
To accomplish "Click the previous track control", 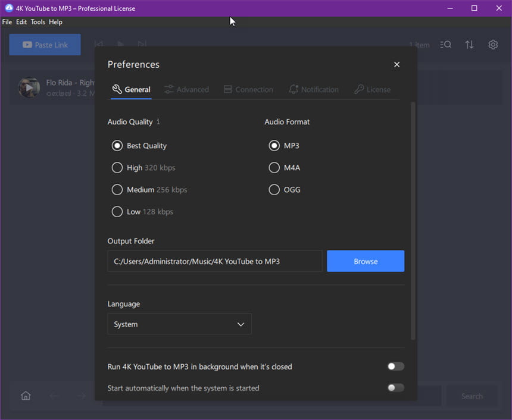I will 99,44.
